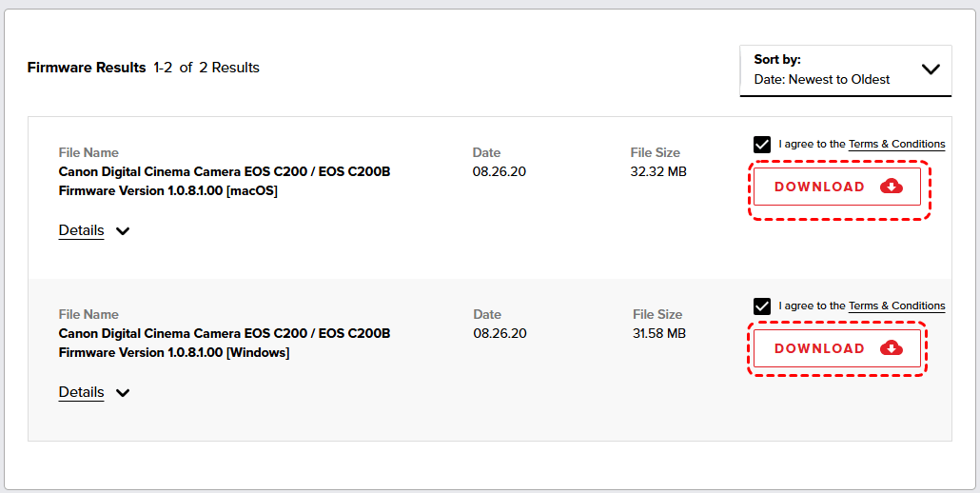Screen dimensions: 980x493
Task: Click Details link under macOS firmware
Action: pos(81,230)
